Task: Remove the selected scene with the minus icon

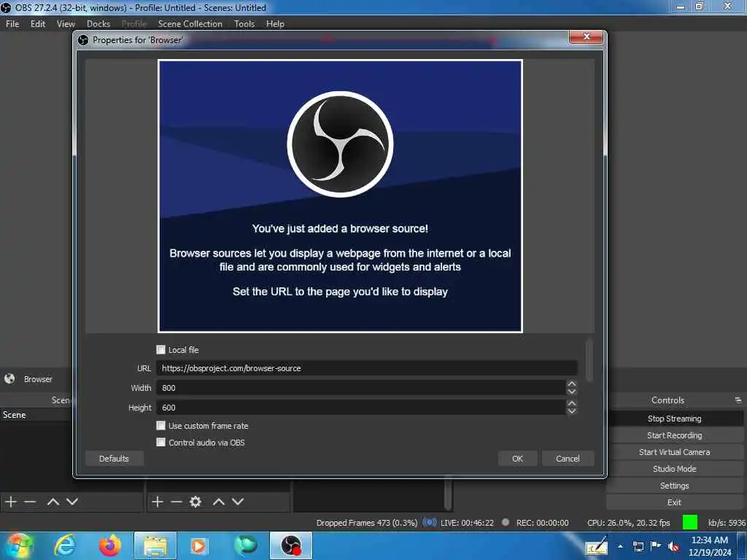Action: (x=30, y=502)
